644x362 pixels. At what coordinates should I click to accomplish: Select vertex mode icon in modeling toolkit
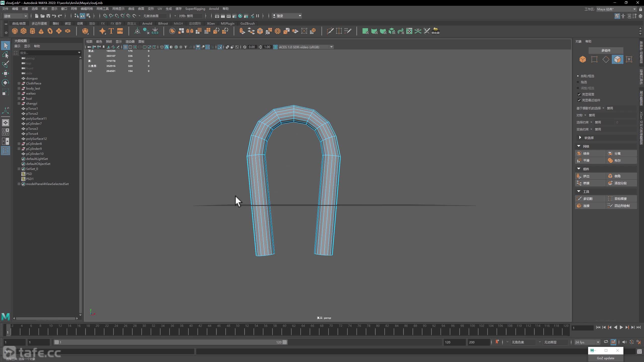[594, 59]
